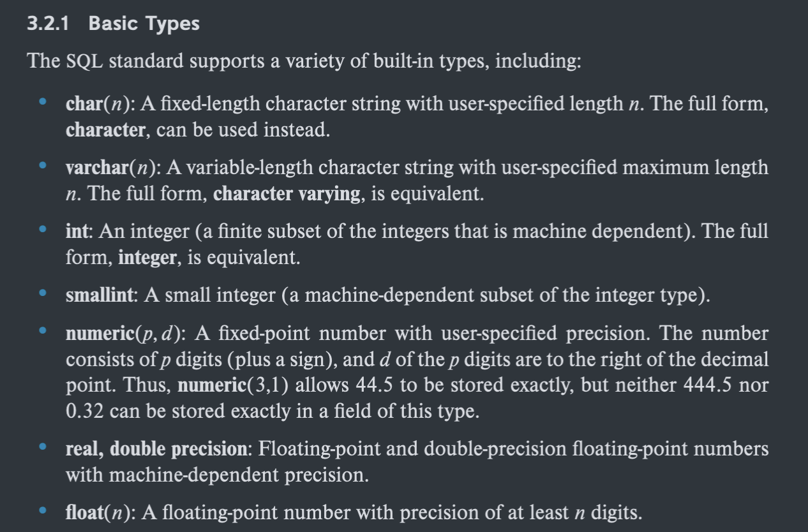This screenshot has height=532, width=808.
Task: Click the bold "smallint" keyword
Action: [100, 295]
